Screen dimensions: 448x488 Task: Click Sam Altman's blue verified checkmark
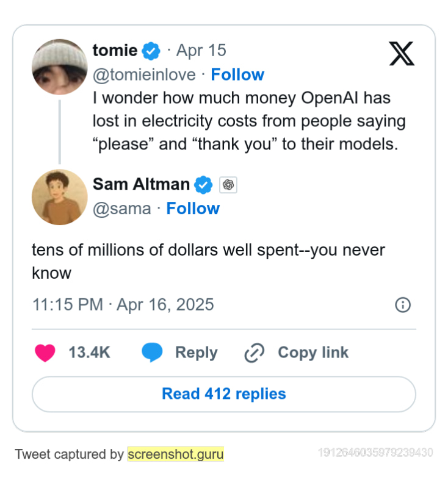coord(203,184)
